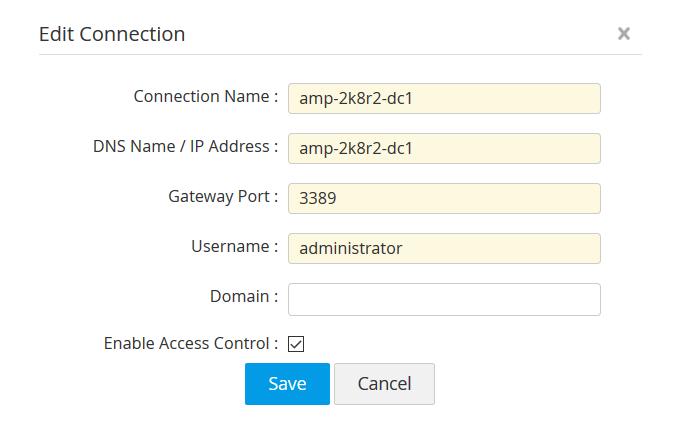Click the 'Enable Access Control :' label text
The image size is (679, 424).
pos(191,343)
